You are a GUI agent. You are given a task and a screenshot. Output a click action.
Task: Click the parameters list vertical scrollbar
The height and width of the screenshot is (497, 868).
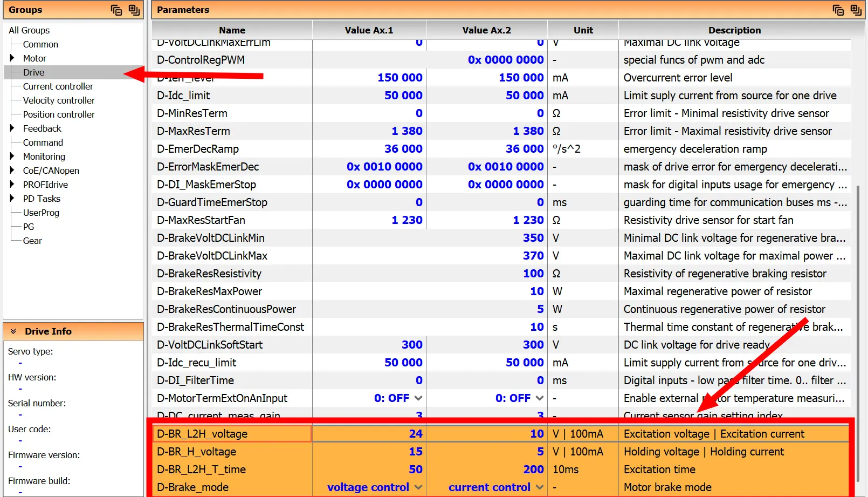[x=857, y=270]
